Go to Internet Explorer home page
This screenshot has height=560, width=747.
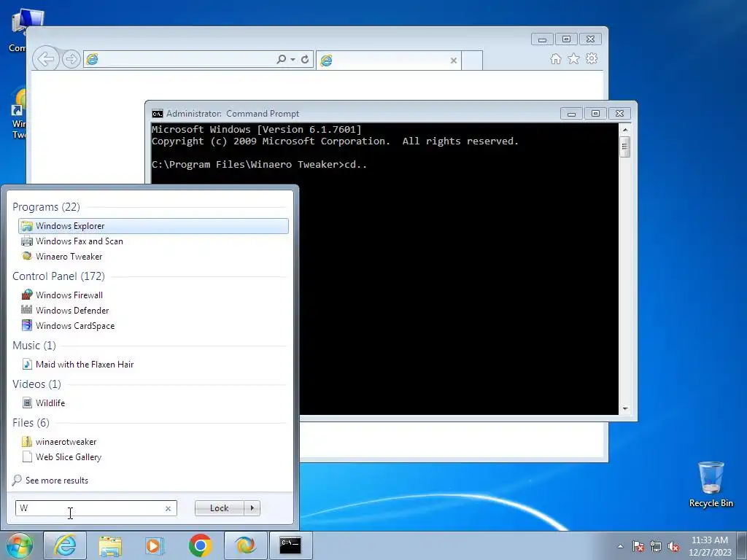555,58
